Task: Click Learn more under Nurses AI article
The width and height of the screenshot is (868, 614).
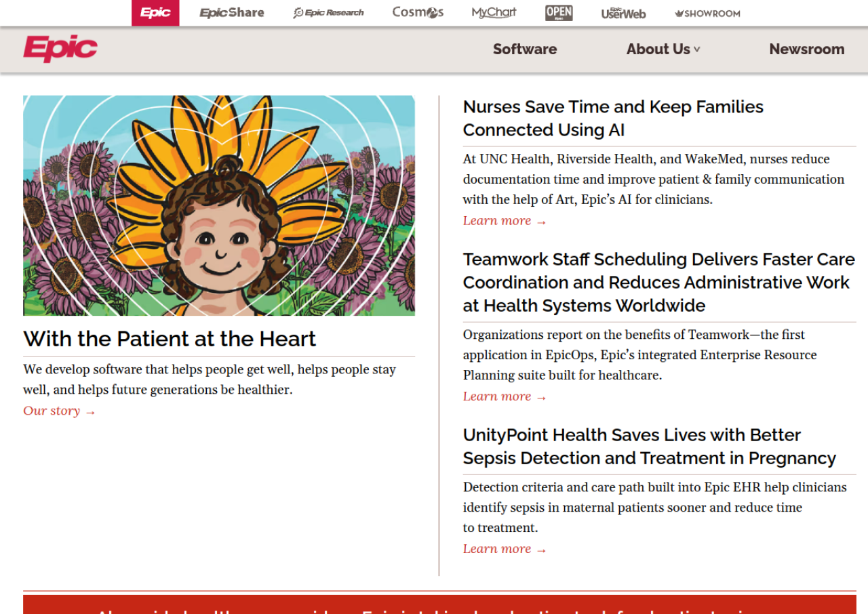Action: pyautogui.click(x=505, y=221)
